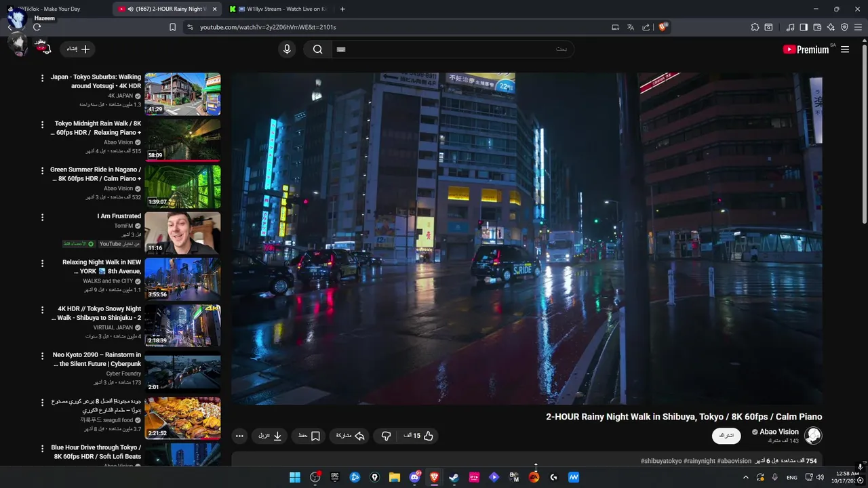The width and height of the screenshot is (868, 488).
Task: Toggle taskbar microphone tray icon
Action: pos(774,477)
